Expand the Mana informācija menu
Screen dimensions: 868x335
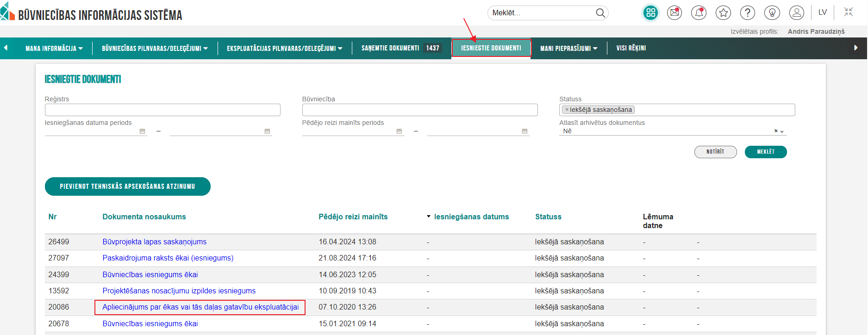point(54,48)
